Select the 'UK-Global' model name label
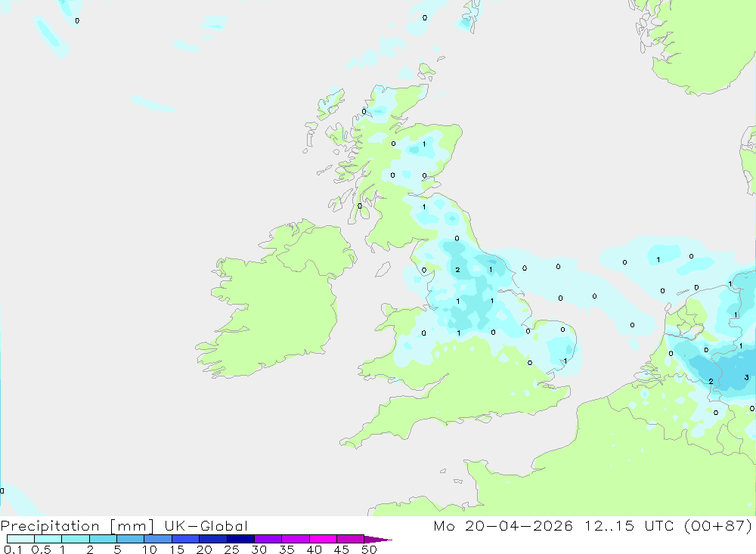Viewport: 756px width, 554px height. click(206, 525)
